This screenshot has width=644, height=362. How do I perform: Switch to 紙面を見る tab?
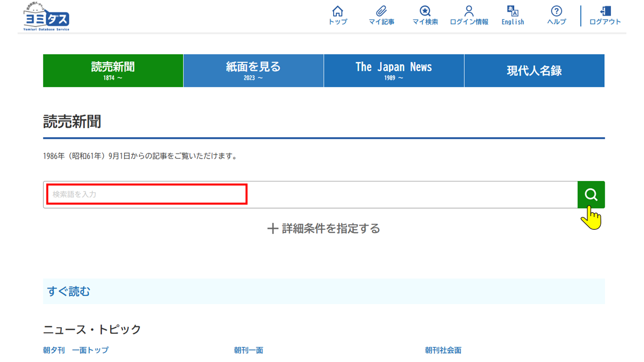pos(253,71)
